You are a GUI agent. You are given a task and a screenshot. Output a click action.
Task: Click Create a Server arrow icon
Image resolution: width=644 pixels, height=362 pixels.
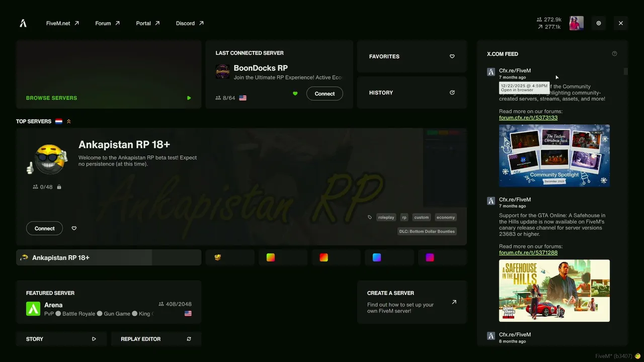point(454,302)
